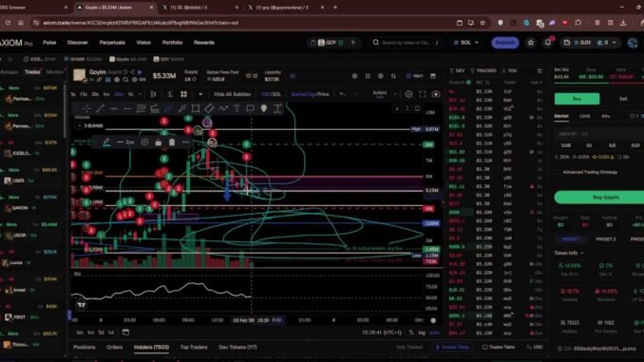Open the SOL chain dropdown
The image size is (644, 362).
coord(465,43)
